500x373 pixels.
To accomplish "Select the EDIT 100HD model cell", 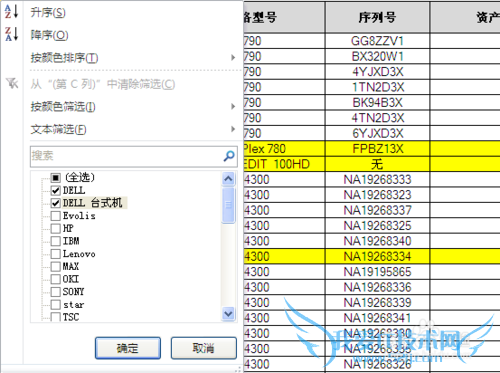I will [x=284, y=164].
